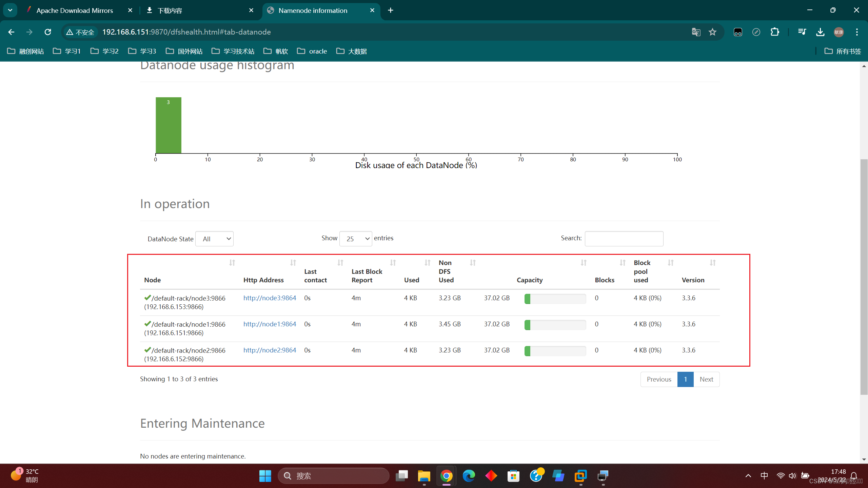Open the http://node3:9864 link

point(270,298)
